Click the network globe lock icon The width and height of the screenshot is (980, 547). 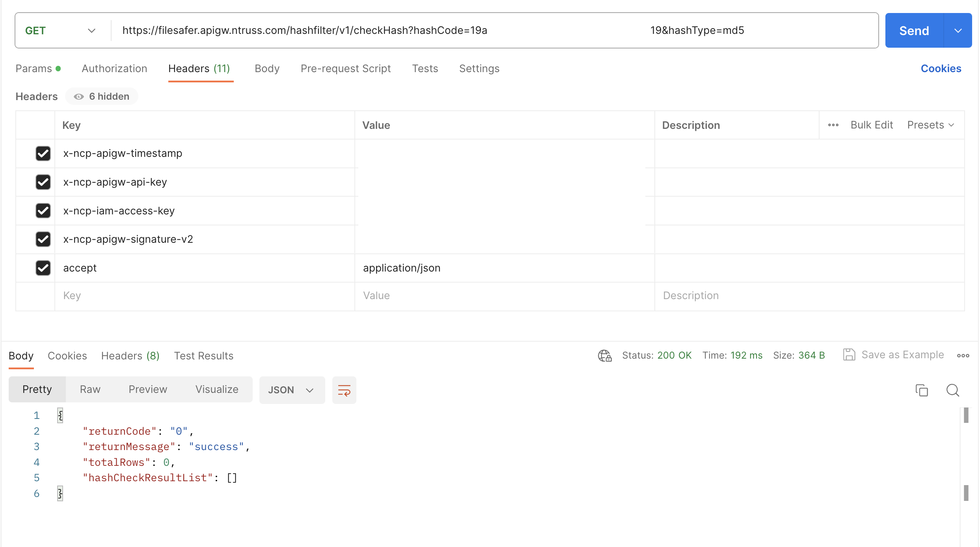pyautogui.click(x=605, y=355)
